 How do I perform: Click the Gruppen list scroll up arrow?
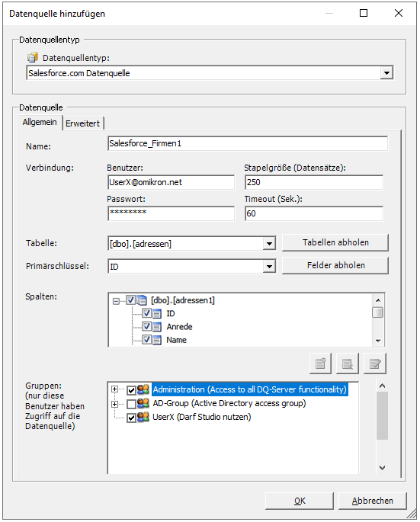coord(382,386)
